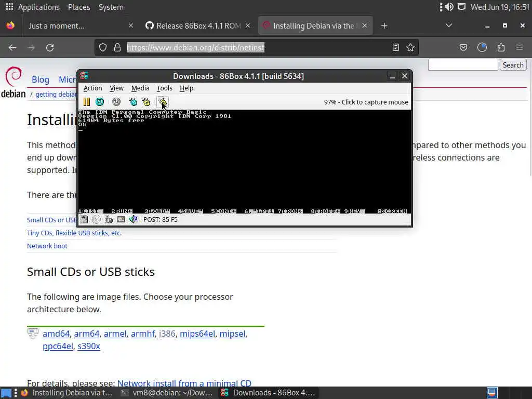Download the amd64 image link
The height and width of the screenshot is (399, 532).
tap(56, 334)
